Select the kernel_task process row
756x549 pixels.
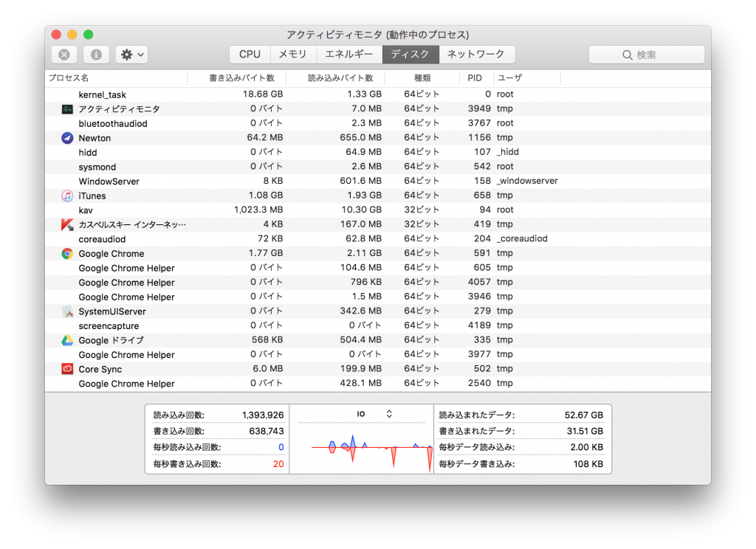(378, 94)
